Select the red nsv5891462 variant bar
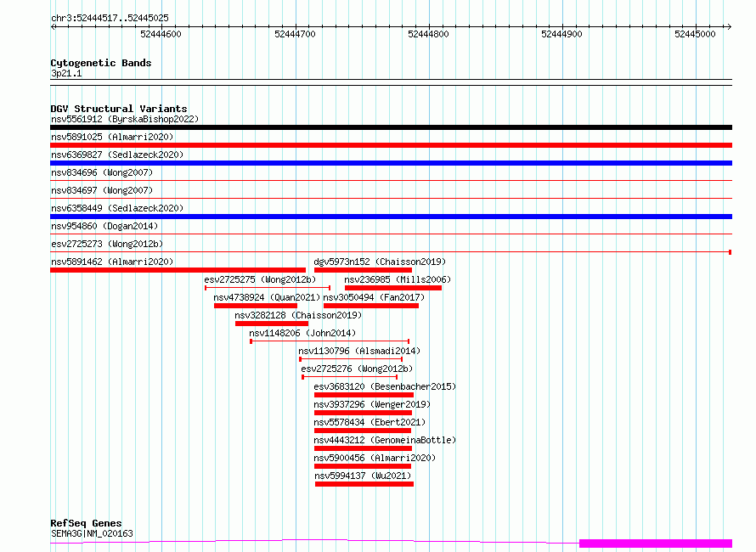This screenshot has width=756, height=552. [178, 270]
